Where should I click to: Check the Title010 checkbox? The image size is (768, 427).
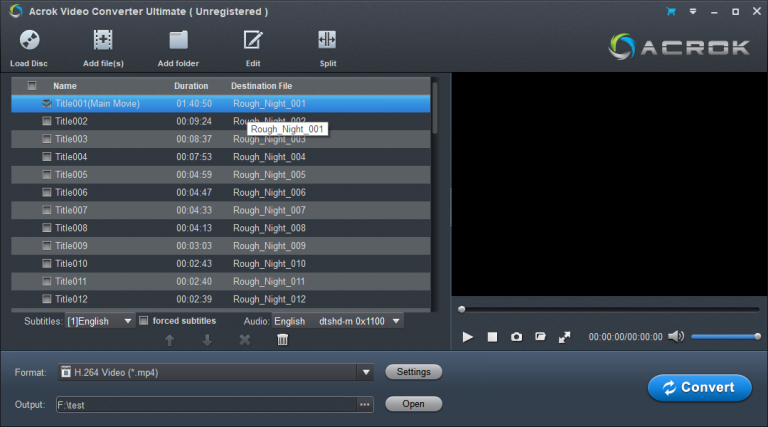coord(47,263)
